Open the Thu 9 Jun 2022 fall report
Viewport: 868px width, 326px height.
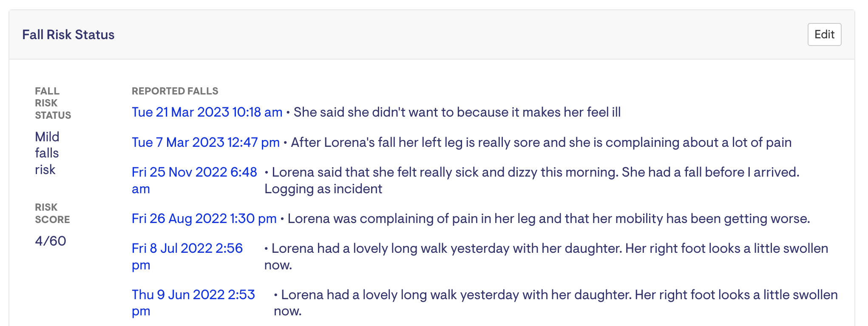[x=193, y=295]
